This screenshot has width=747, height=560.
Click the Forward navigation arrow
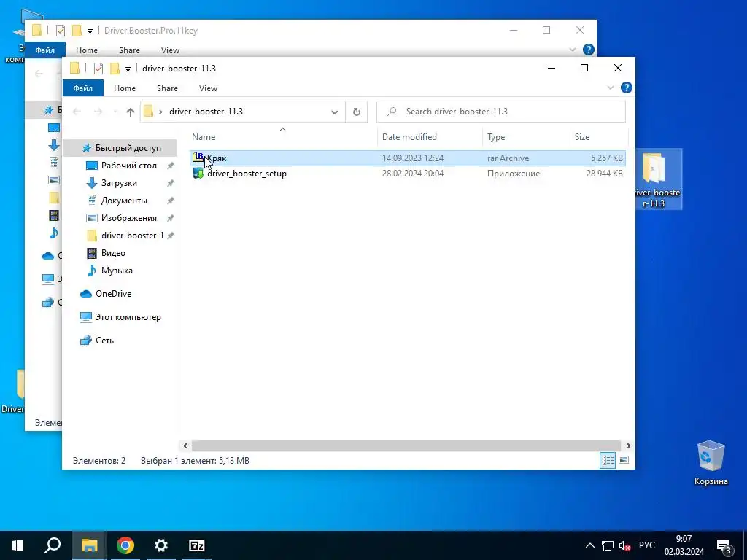pyautogui.click(x=98, y=112)
